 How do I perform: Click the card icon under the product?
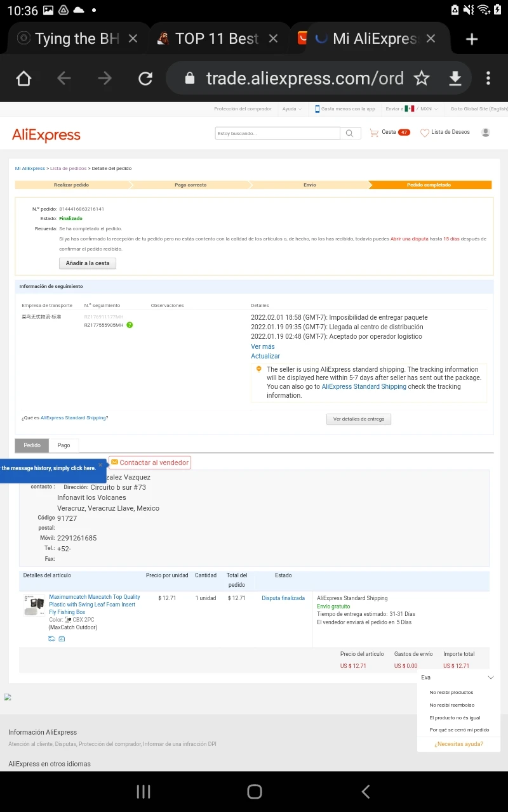62,639
